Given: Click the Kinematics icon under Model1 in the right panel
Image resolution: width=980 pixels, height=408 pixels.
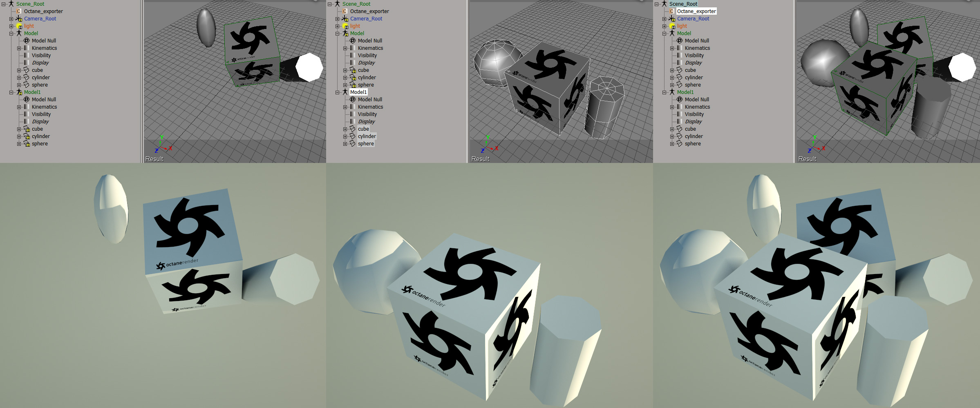Looking at the screenshot, I should click(x=680, y=107).
